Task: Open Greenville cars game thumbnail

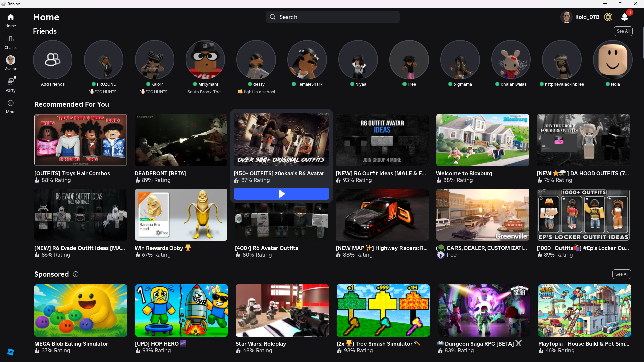Action: tap(483, 215)
